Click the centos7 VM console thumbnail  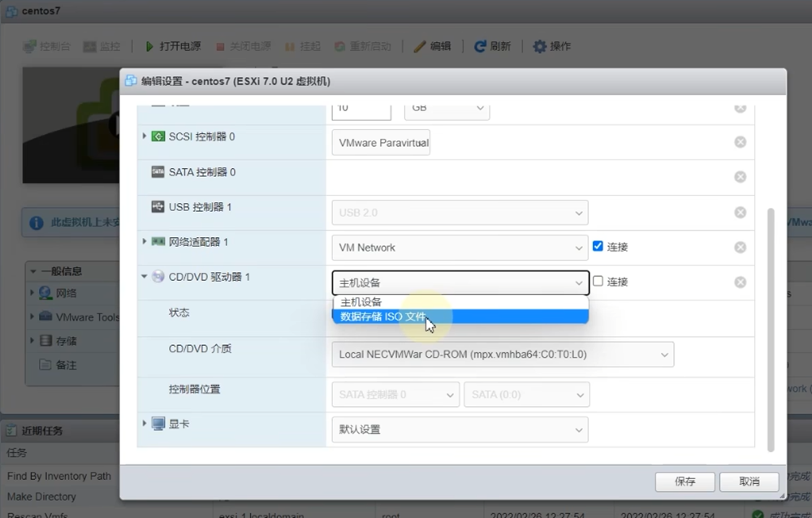[x=71, y=125]
